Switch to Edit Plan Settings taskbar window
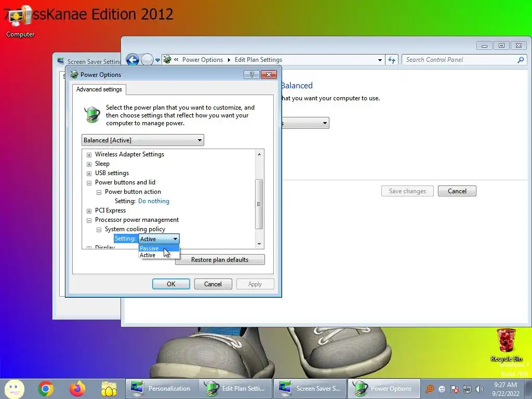Image resolution: width=532 pixels, height=399 pixels. [x=235, y=389]
